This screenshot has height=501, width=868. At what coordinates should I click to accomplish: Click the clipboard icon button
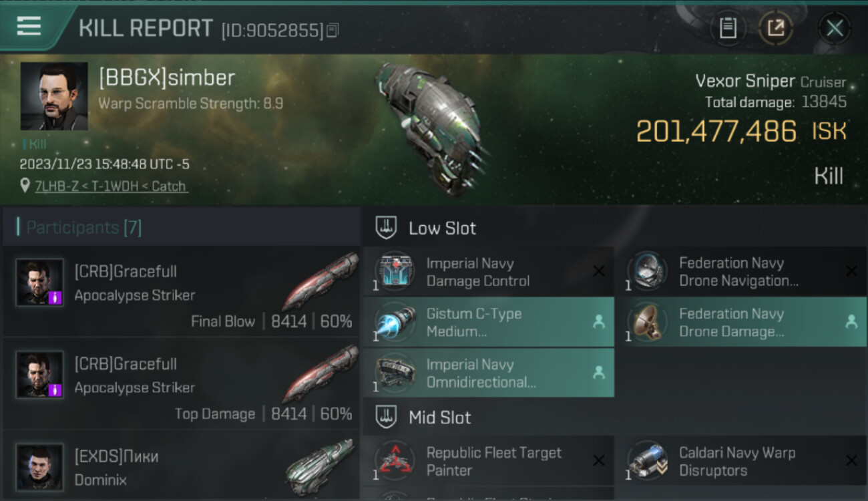(728, 28)
